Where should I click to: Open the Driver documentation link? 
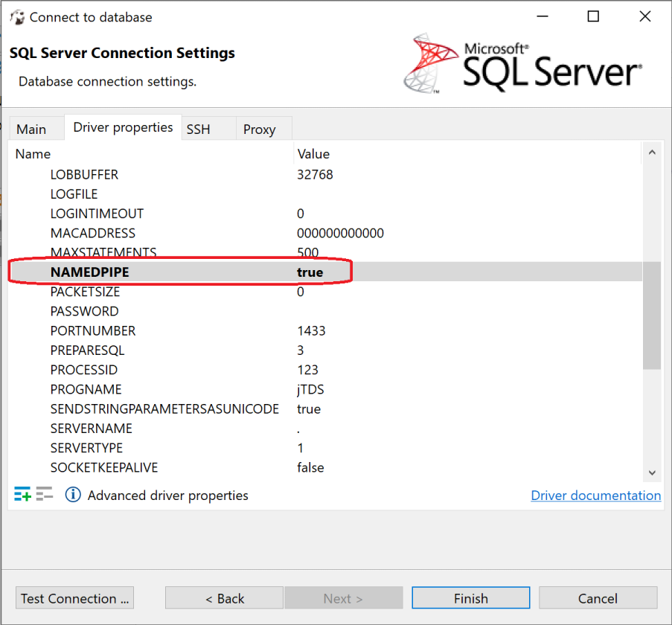(x=595, y=496)
